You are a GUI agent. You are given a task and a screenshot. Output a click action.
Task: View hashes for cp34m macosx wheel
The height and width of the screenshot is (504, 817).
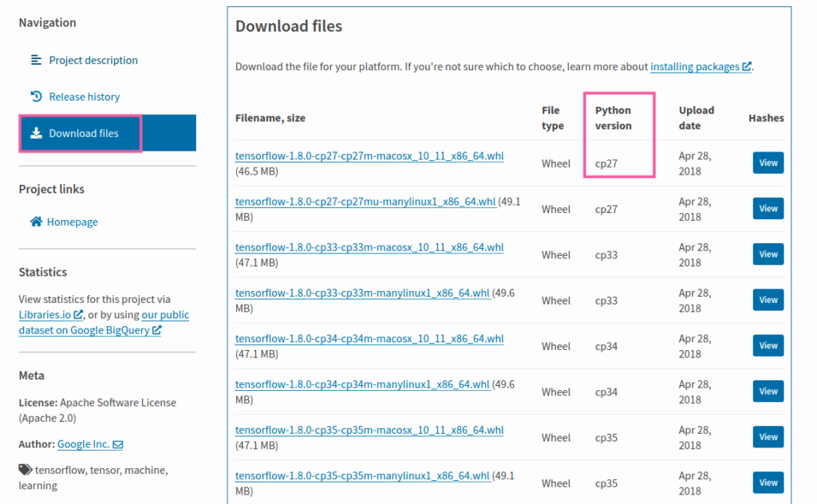coord(768,346)
